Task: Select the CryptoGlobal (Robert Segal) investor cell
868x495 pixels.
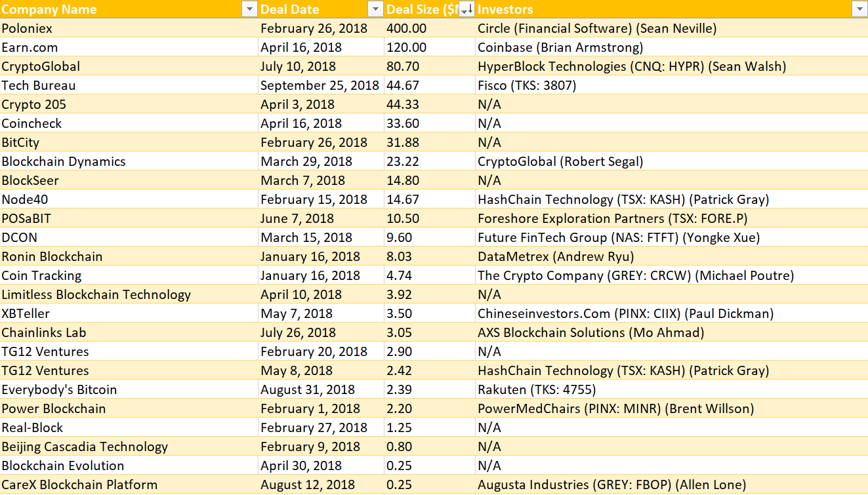Action: [x=672, y=161]
